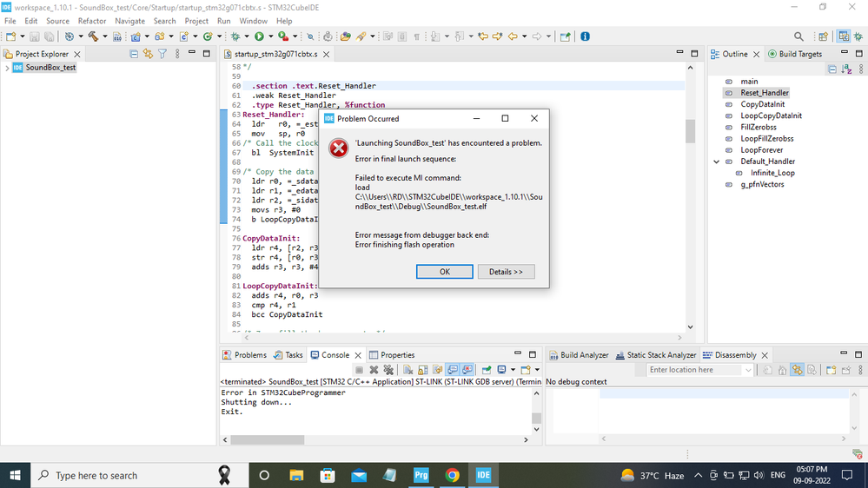Screen dimensions: 868x488
Task: Toggle show console when standard output changes
Action: click(x=453, y=370)
